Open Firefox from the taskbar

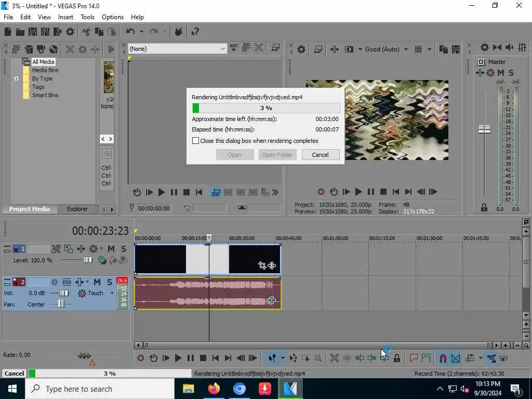point(214,389)
